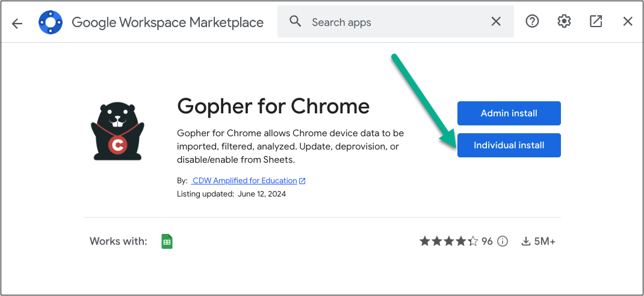
Task: Click the star rating display
Action: [x=449, y=241]
